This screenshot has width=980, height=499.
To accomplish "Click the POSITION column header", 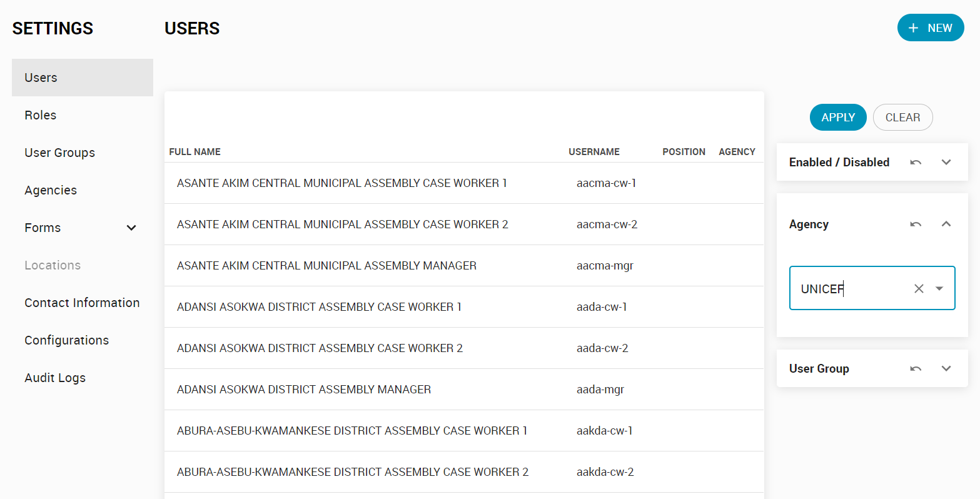I will tap(684, 152).
